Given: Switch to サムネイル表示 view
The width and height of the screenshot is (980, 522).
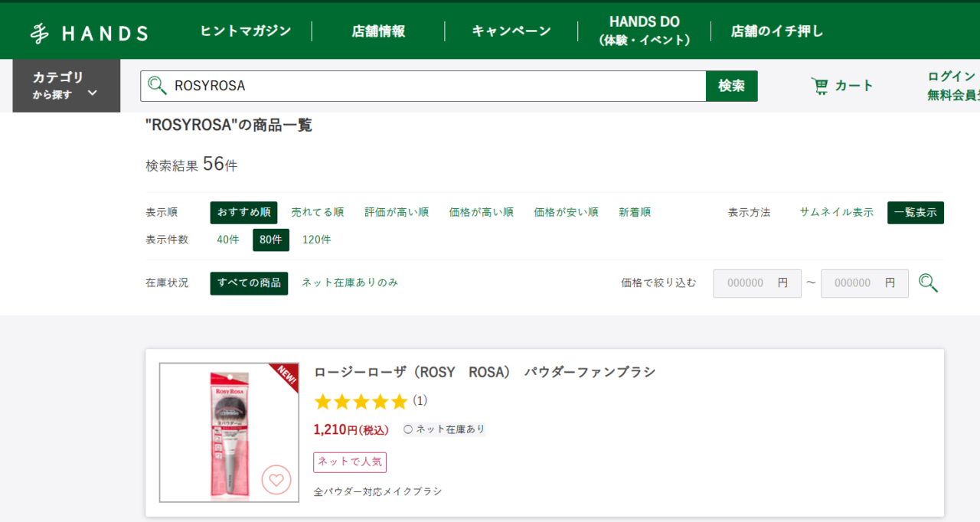Looking at the screenshot, I should [837, 213].
